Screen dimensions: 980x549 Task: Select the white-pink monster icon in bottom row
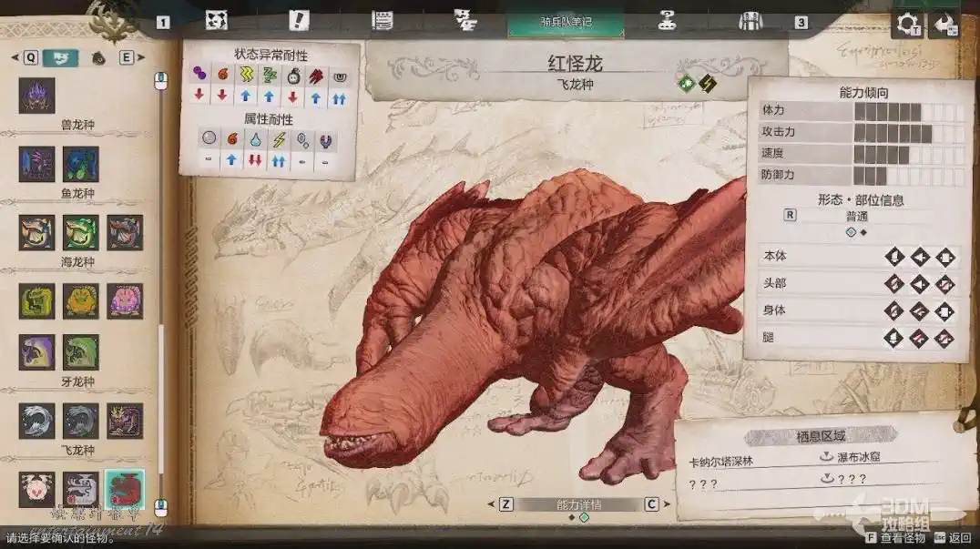point(36,489)
